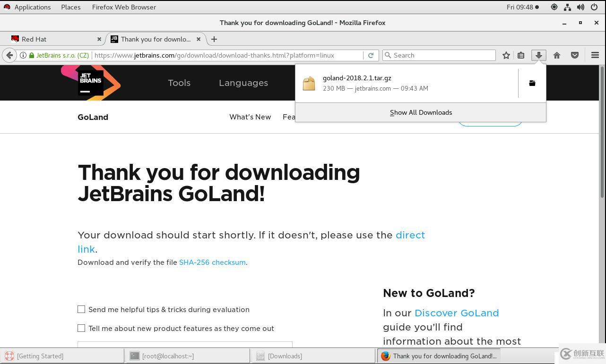Open Firefox Web Browser app menu

point(124,7)
